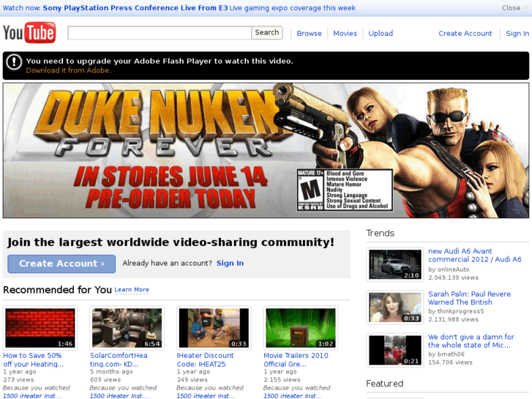Click the ESRB Mature rating box in banner
Viewport: 532px width, 399px height.
pyautogui.click(x=345, y=190)
